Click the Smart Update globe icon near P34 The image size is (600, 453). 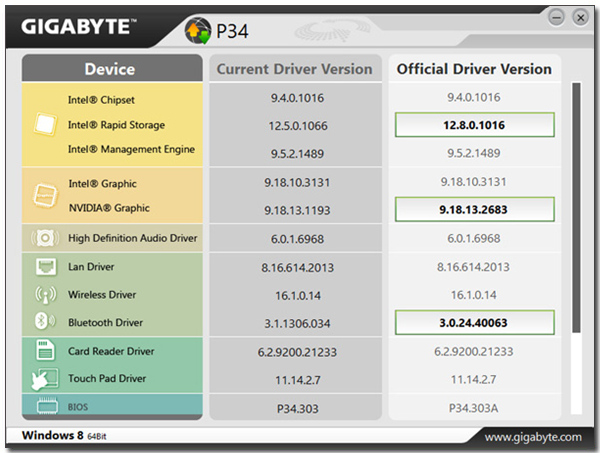point(198,31)
